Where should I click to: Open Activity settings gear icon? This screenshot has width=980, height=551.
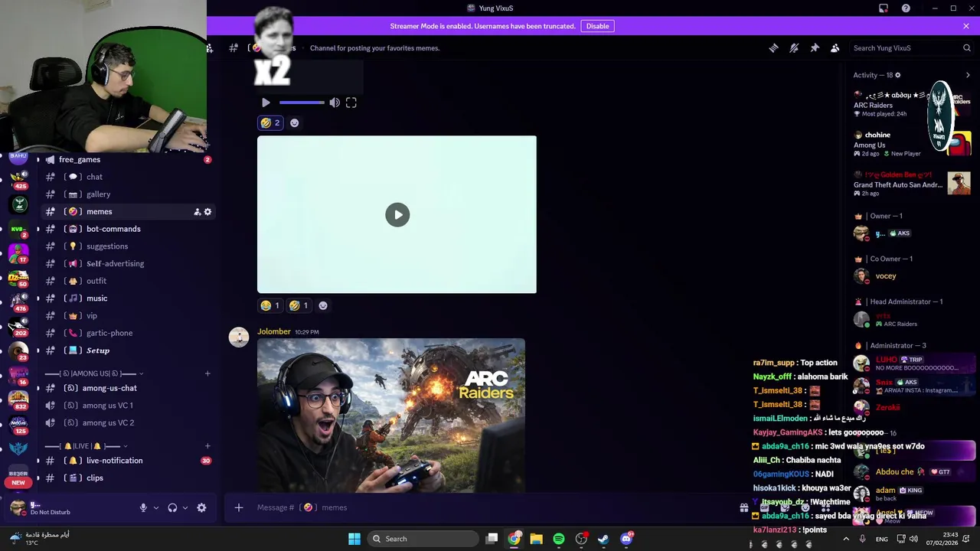click(898, 75)
